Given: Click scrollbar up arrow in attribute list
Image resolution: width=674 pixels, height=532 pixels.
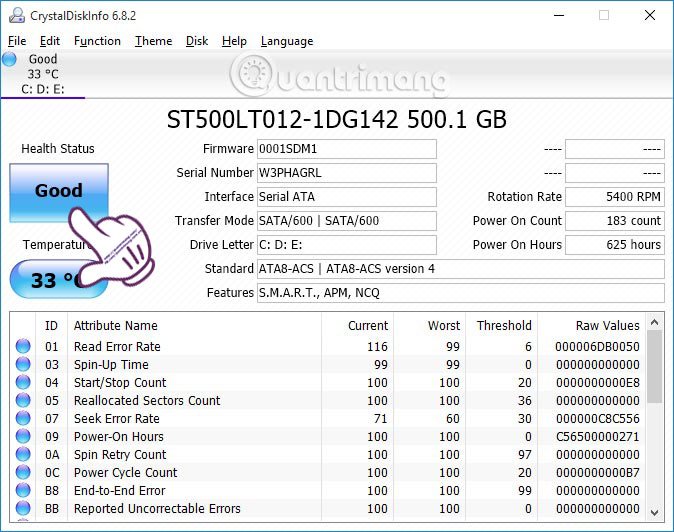Looking at the screenshot, I should point(655,322).
